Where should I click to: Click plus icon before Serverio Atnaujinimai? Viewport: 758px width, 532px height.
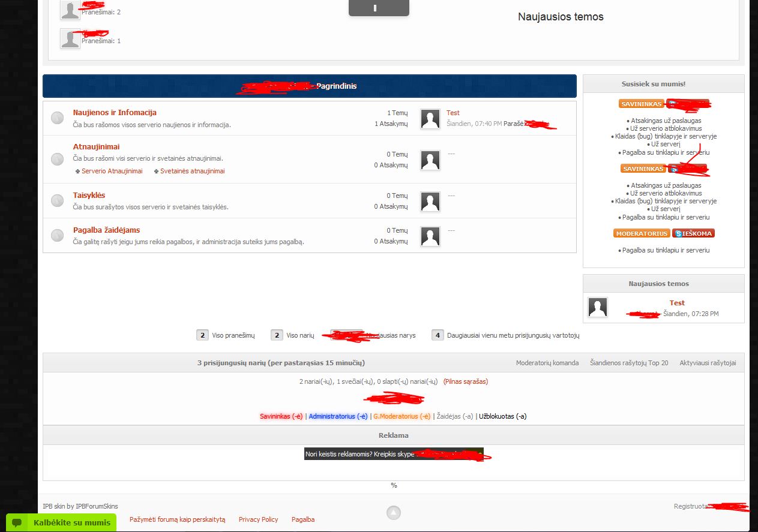pyautogui.click(x=78, y=172)
